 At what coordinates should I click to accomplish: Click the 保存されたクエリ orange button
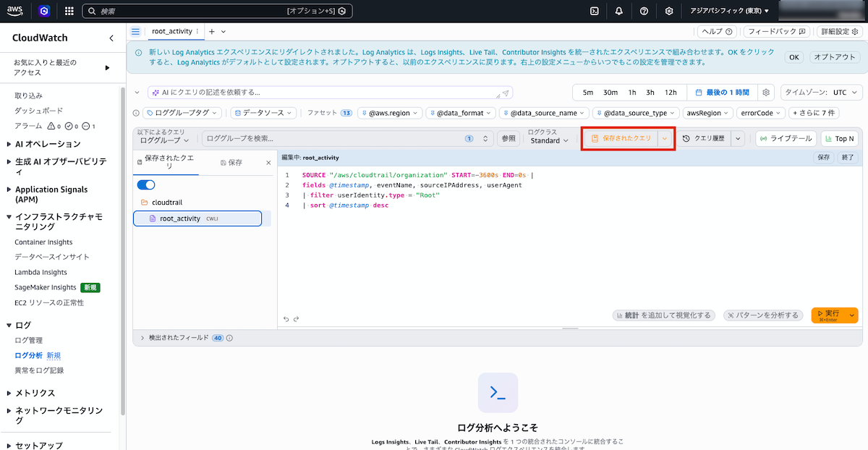pos(621,138)
